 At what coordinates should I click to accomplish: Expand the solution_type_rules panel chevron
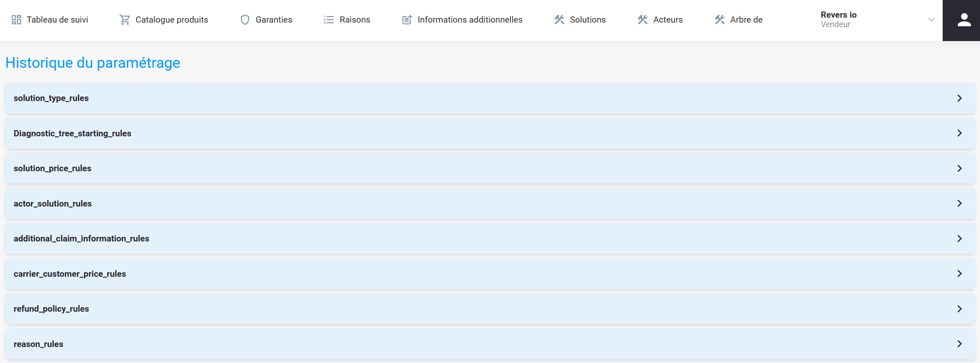959,98
